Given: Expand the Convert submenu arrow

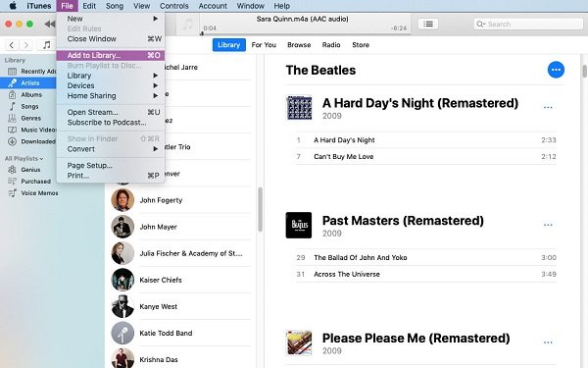Looking at the screenshot, I should tap(155, 149).
